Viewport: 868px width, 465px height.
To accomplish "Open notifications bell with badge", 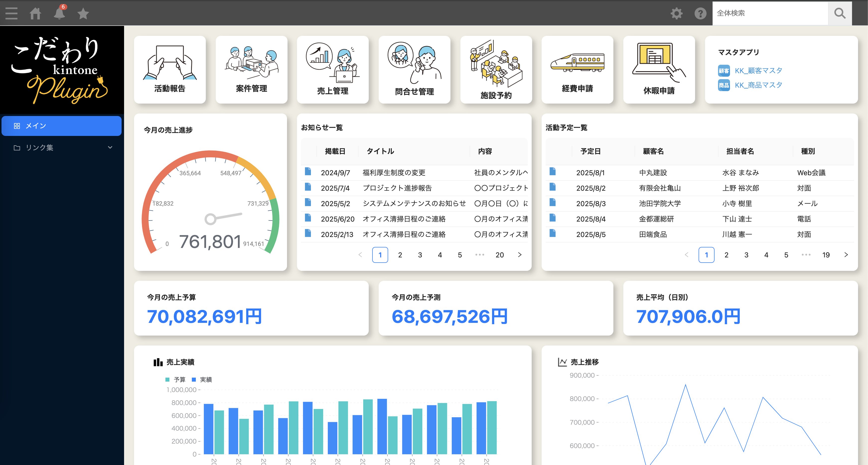I will pos(60,13).
